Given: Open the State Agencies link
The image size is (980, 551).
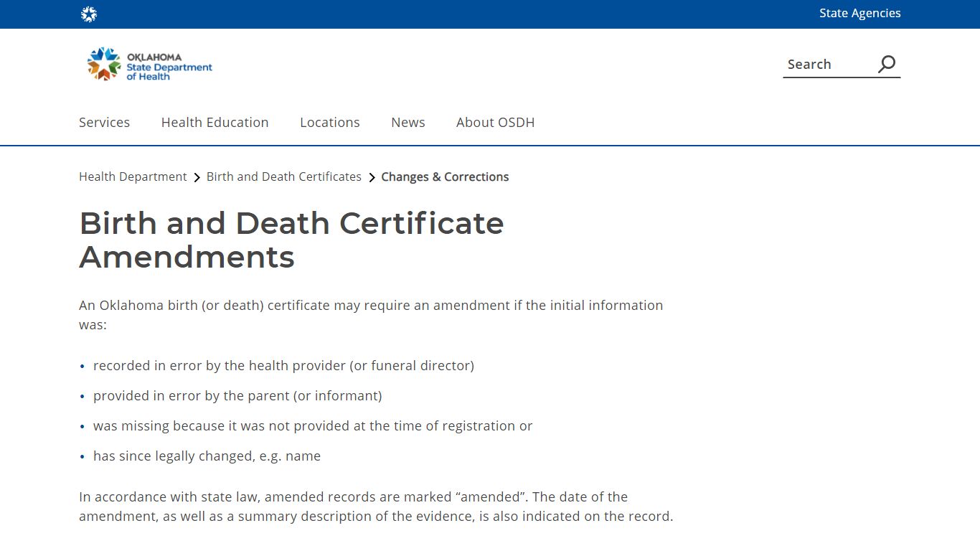Looking at the screenshot, I should click(x=860, y=13).
